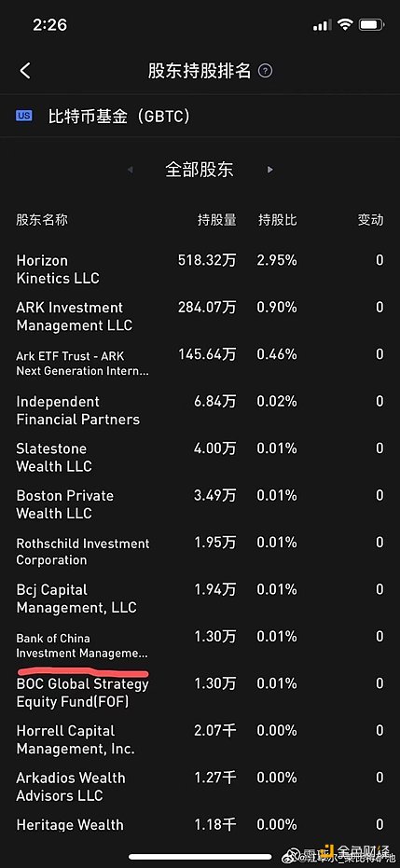Sort by 持股量 column header
The image size is (400, 868).
click(x=217, y=220)
